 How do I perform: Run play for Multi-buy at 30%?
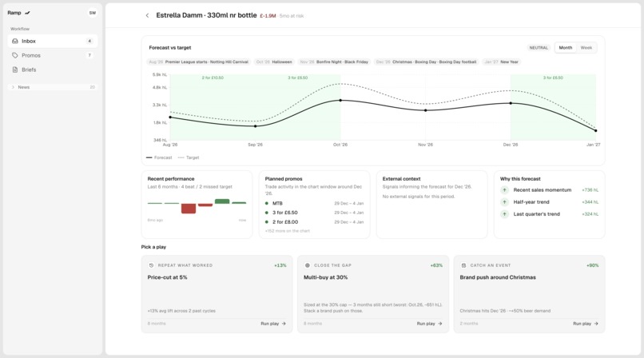tap(429, 324)
